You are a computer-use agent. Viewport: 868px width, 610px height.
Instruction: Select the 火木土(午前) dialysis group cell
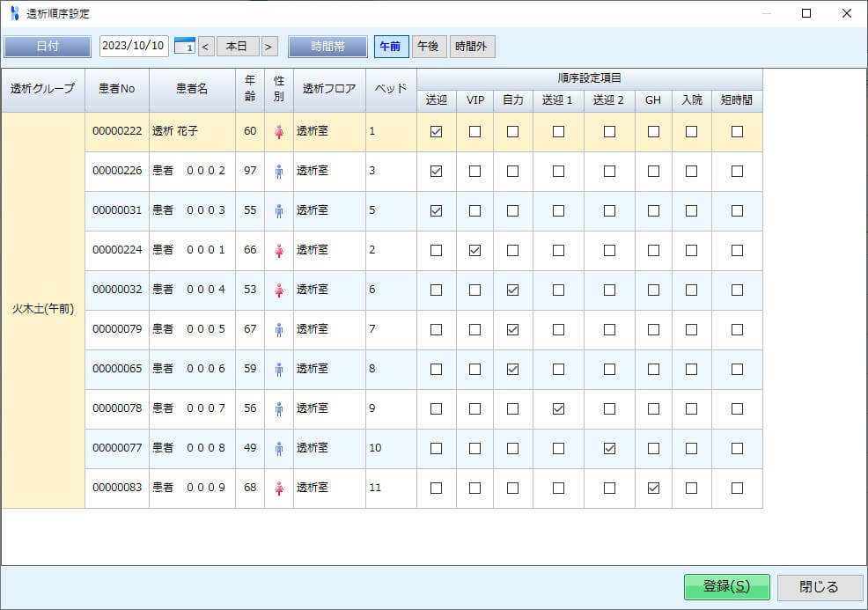coord(43,310)
